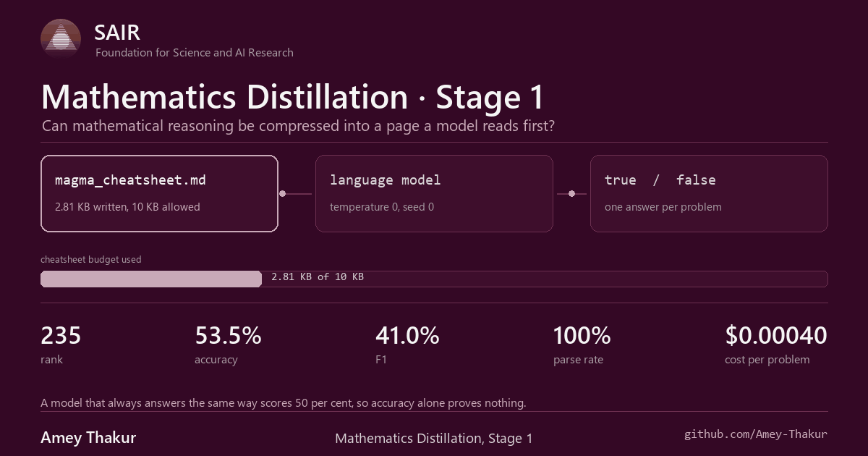Click the filled cheatsheet budget progress bar
Viewport: 868px width, 456px height.
point(151,279)
